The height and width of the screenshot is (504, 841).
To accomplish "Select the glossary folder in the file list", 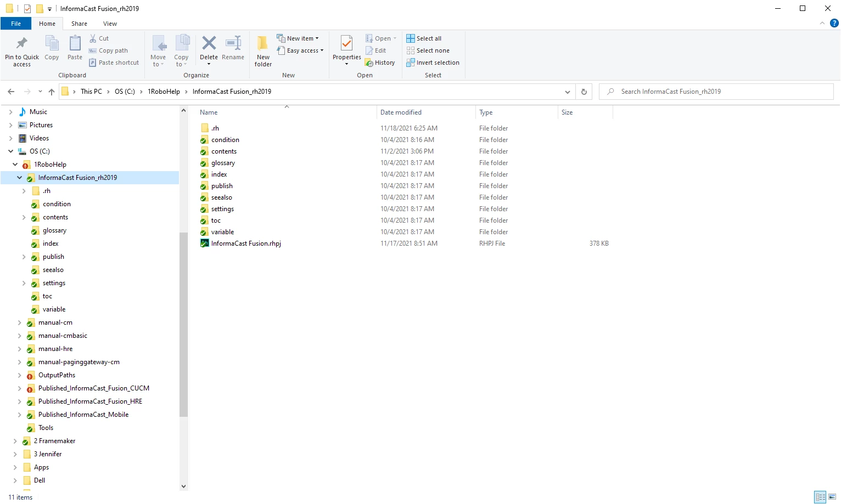I will click(223, 163).
